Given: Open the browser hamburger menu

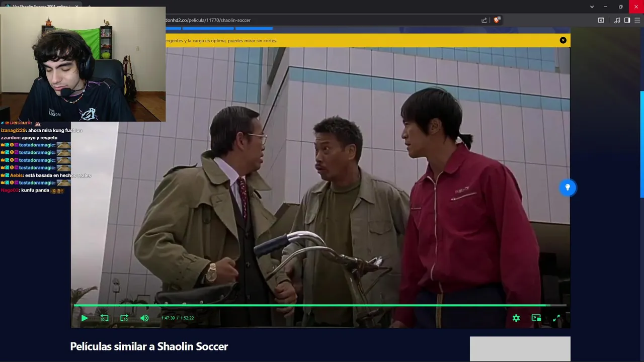Looking at the screenshot, I should 637,20.
